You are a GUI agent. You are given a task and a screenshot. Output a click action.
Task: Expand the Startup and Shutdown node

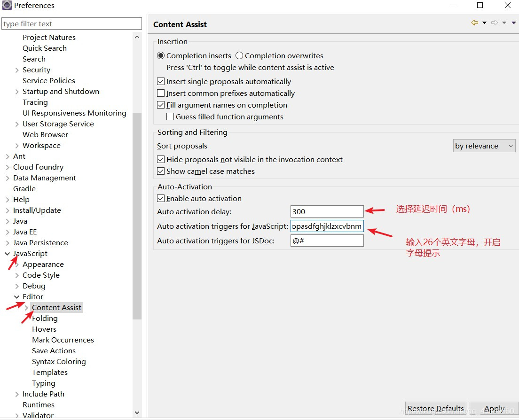(x=17, y=92)
